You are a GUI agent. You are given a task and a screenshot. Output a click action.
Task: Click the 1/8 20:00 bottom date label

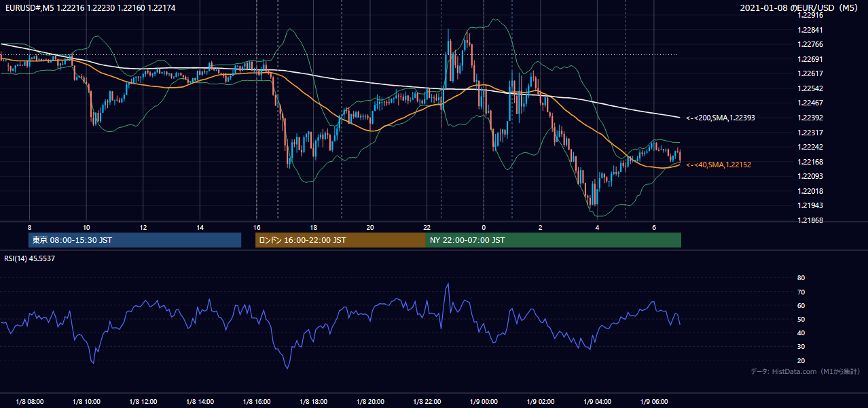coord(370,402)
